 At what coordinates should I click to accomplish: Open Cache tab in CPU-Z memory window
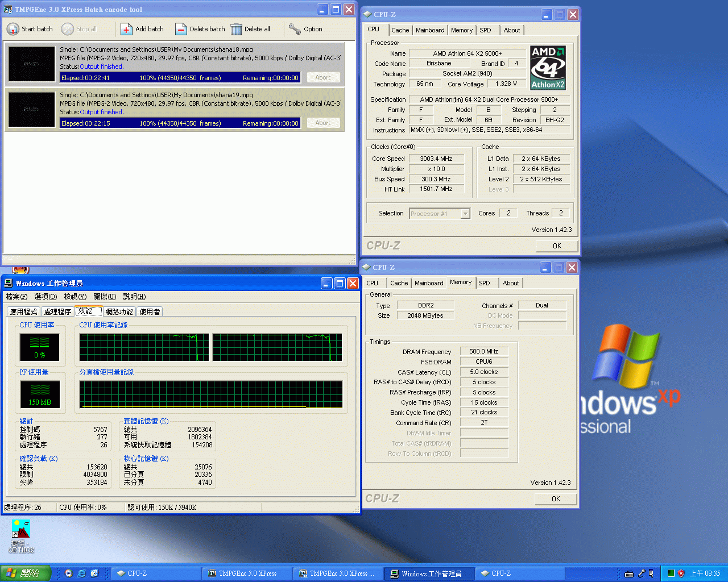point(399,283)
